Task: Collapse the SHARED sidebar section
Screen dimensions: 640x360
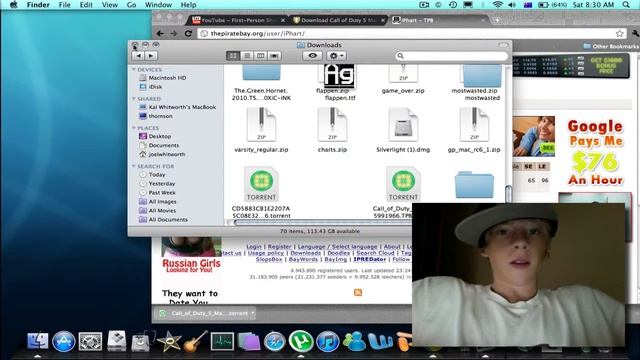Action: click(134, 99)
